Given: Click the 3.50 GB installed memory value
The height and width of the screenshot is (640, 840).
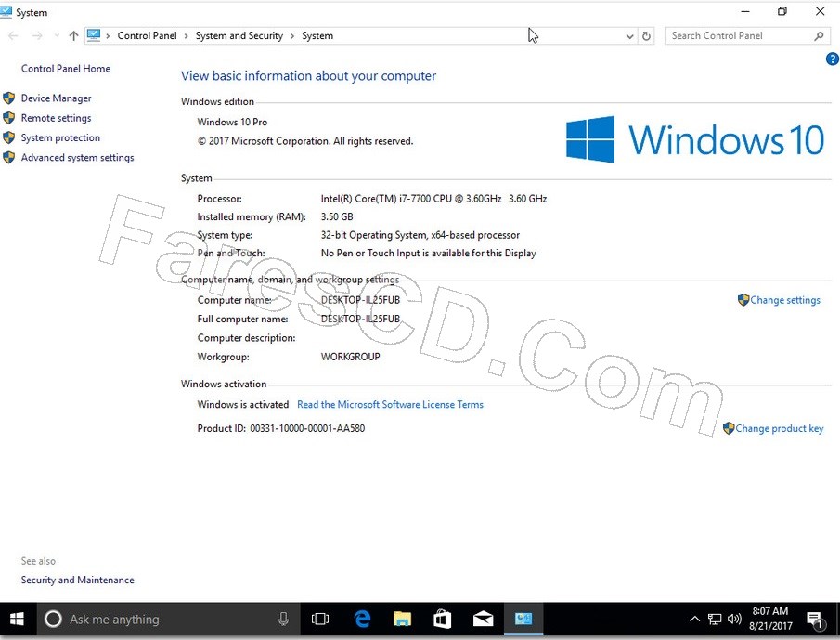Looking at the screenshot, I should [x=337, y=217].
